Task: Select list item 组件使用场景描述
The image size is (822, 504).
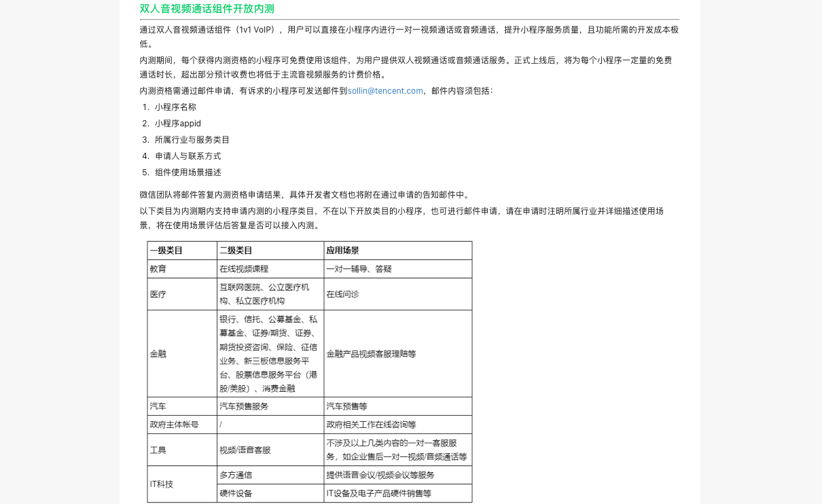Action: point(188,172)
